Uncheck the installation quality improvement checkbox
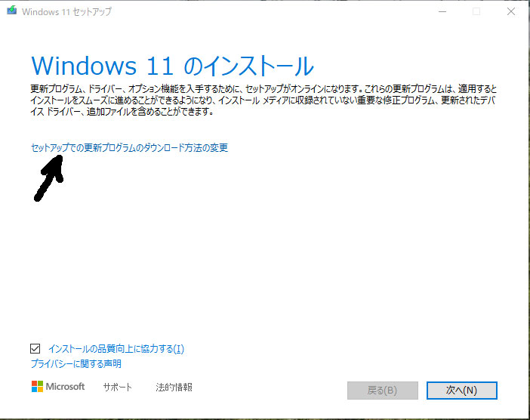The image size is (530, 420). [35, 349]
